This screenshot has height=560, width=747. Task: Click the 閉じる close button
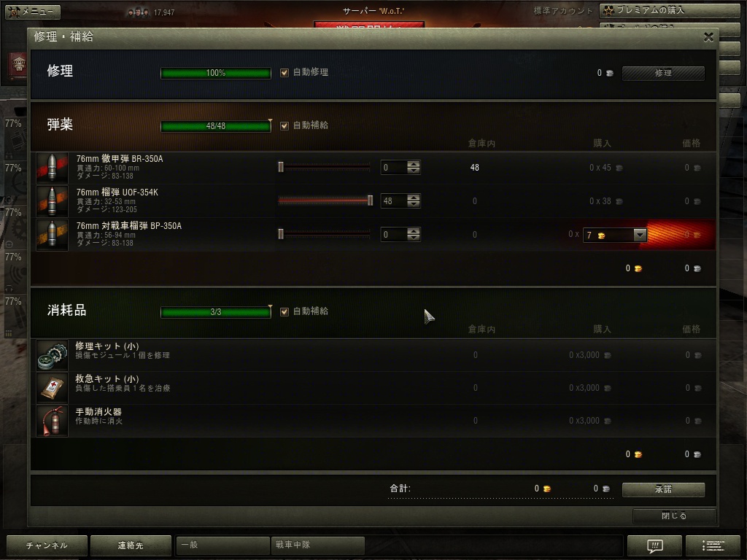tap(674, 516)
